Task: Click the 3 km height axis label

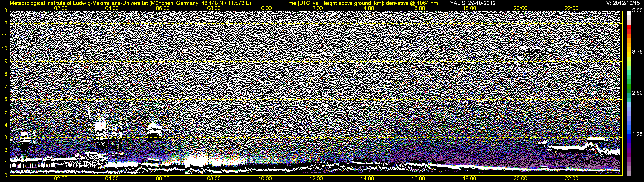Action: click(x=6, y=137)
